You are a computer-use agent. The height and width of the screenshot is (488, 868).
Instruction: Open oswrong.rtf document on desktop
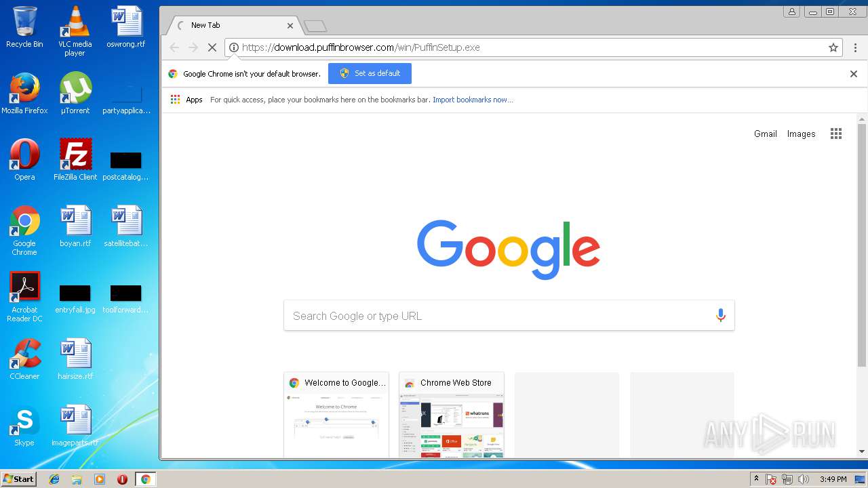(126, 27)
